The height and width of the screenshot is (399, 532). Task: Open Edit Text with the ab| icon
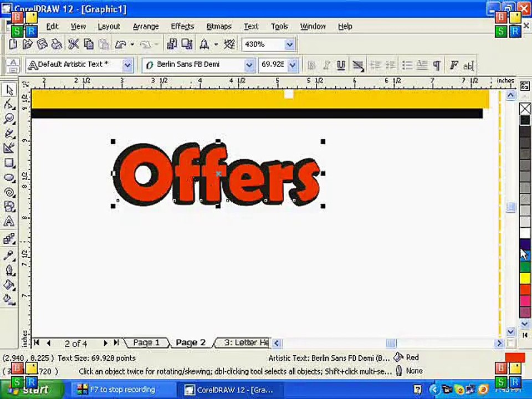coord(469,65)
